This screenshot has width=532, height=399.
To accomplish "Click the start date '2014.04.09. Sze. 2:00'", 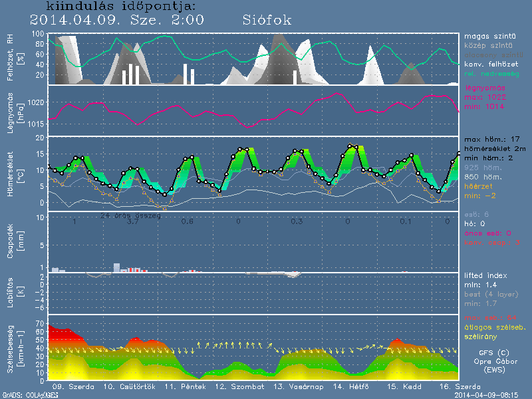I will pyautogui.click(x=117, y=20).
